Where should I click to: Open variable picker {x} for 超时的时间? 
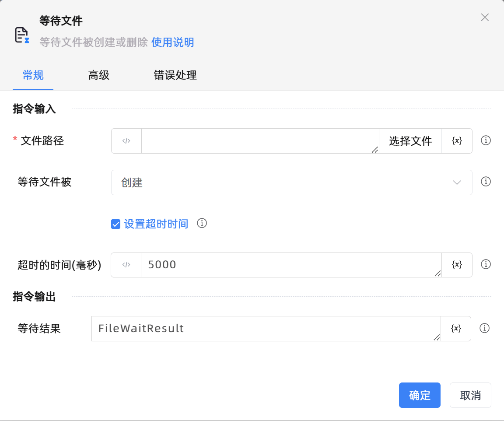[x=457, y=264]
